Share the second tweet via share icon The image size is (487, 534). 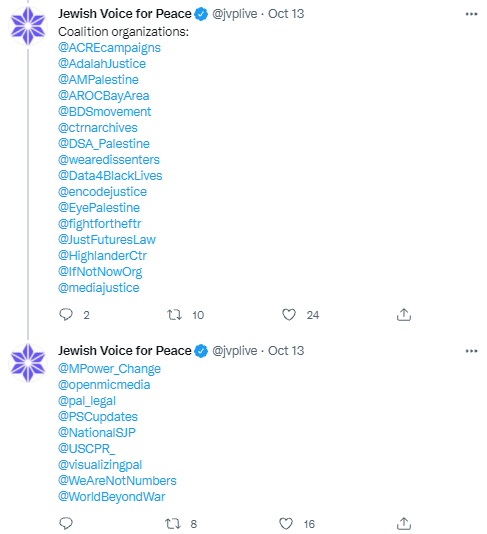404,523
